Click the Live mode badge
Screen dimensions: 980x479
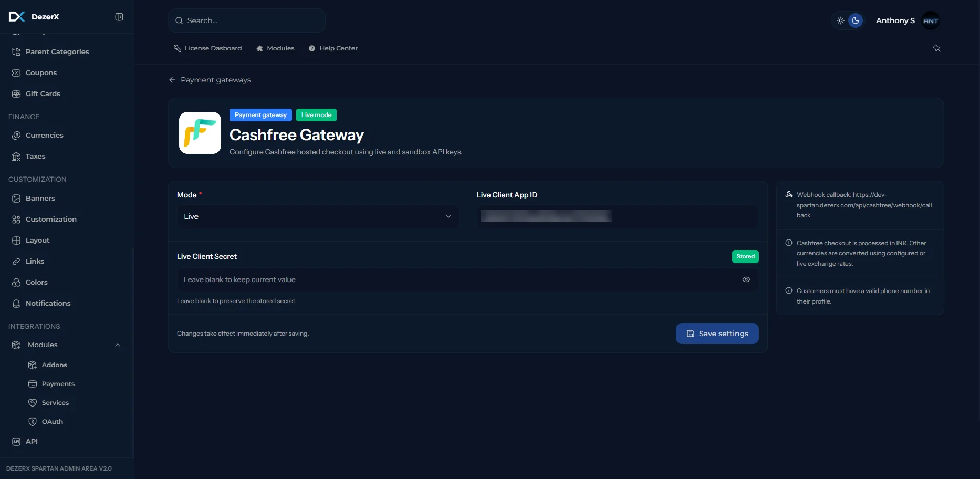coord(316,115)
